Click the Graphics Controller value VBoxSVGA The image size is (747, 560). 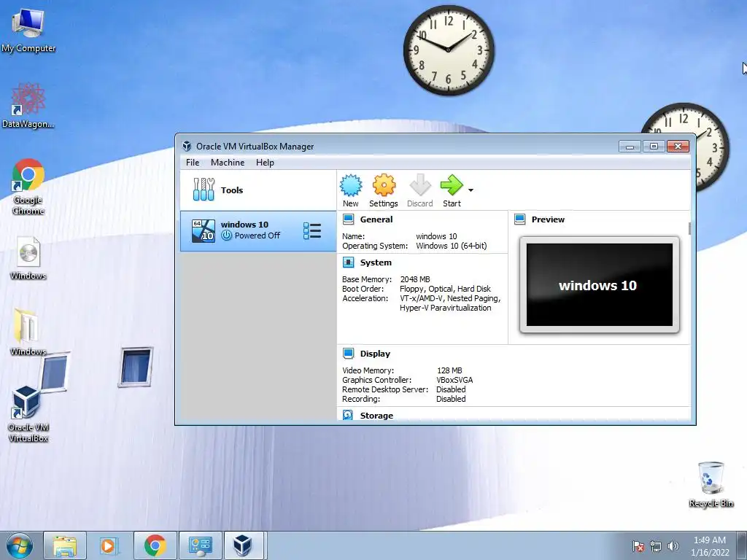pyautogui.click(x=454, y=379)
